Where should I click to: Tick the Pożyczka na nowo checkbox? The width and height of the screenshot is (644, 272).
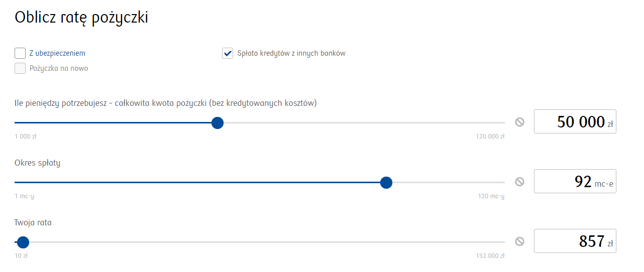20,68
